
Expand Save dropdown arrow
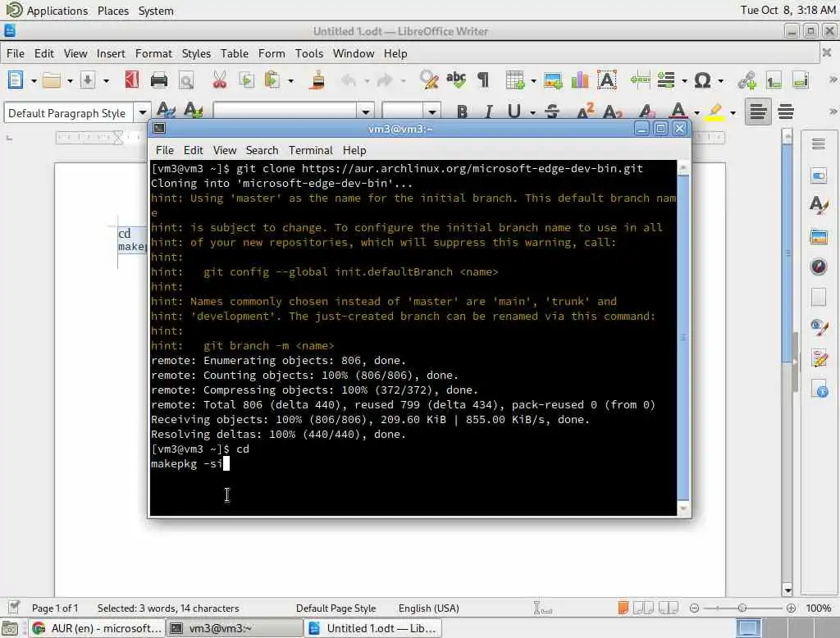106,81
